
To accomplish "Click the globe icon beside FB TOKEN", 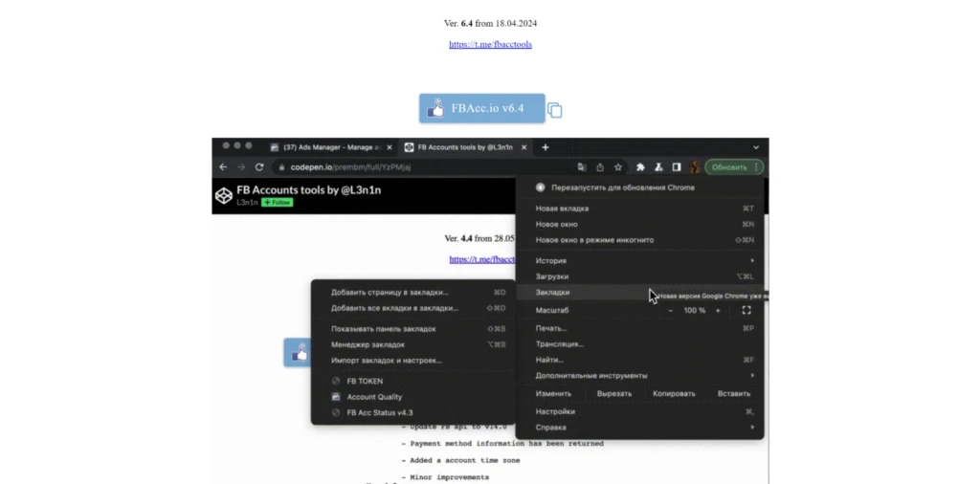I will (x=336, y=381).
